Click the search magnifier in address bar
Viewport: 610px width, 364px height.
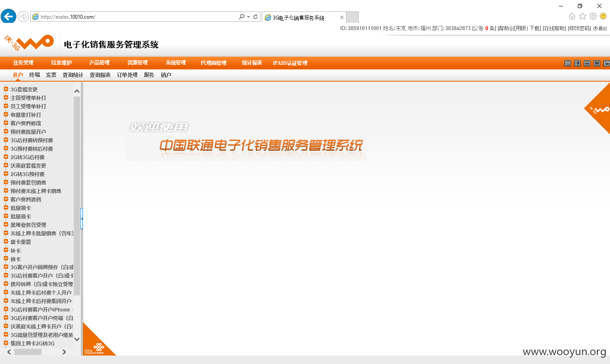[x=241, y=17]
